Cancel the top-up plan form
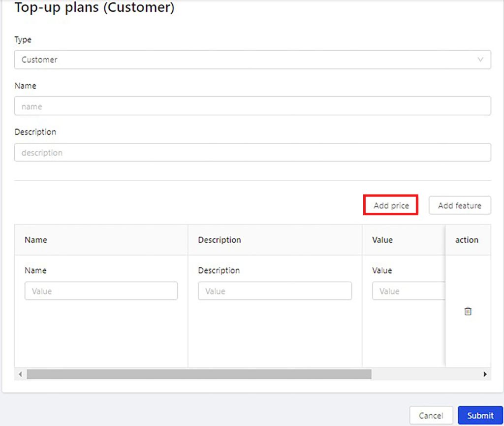The width and height of the screenshot is (504, 426). 431,415
